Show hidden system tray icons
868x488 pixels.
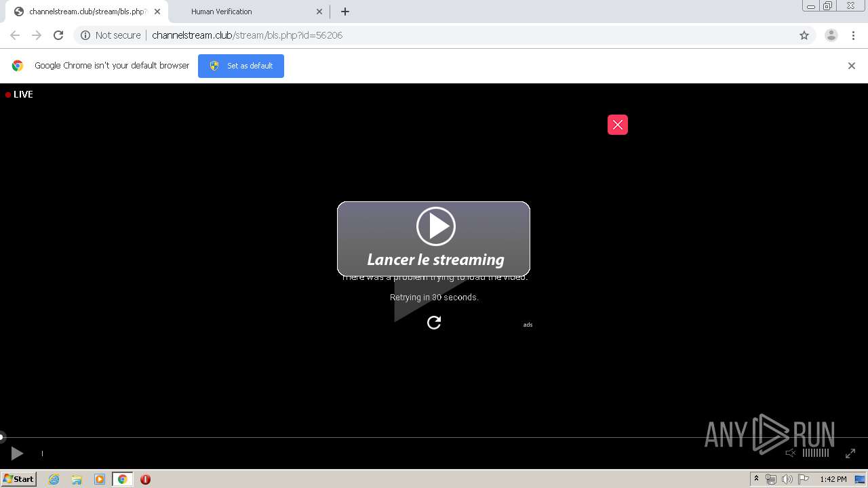757,479
